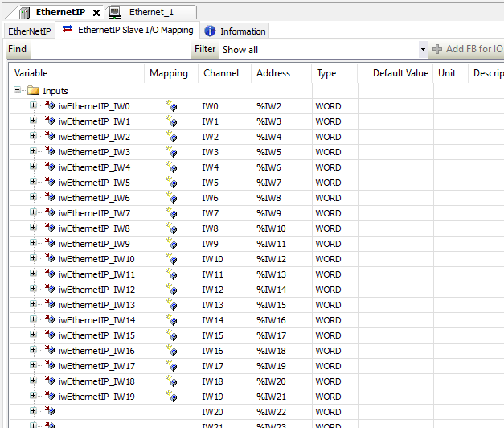The height and width of the screenshot is (428, 504).
Task: Click the mapping icon in the IW0 row
Action: pos(171,105)
